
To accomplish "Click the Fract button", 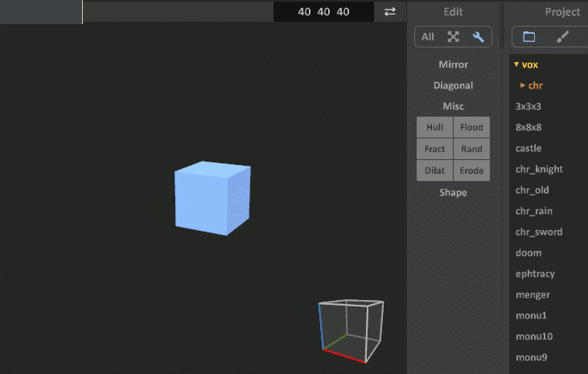I will (x=434, y=149).
